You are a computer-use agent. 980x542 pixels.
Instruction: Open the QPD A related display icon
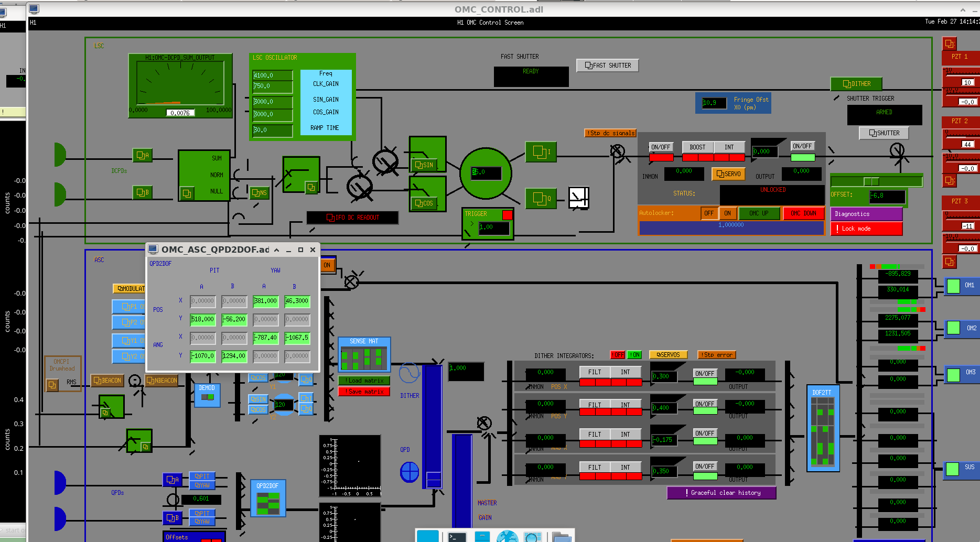pos(173,480)
